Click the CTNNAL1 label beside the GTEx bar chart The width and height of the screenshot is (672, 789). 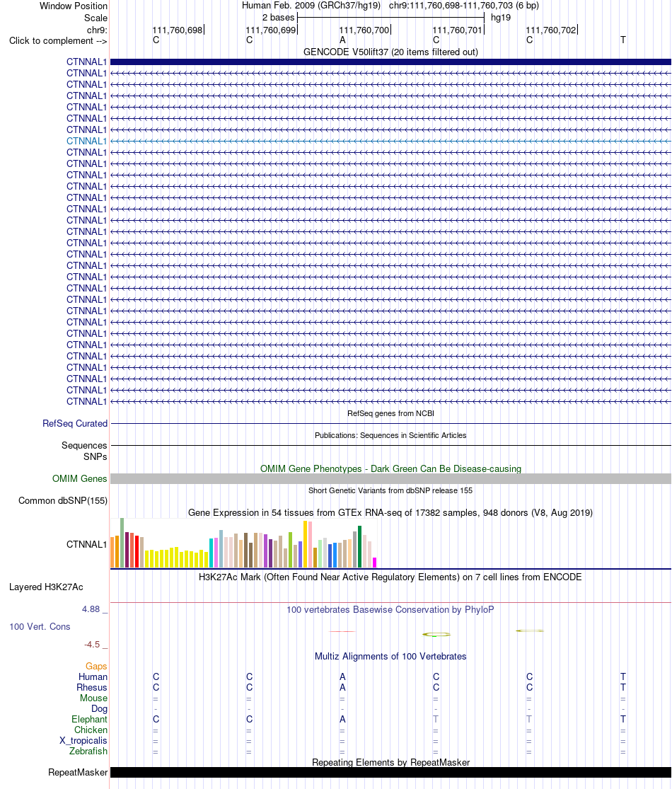coord(86,544)
